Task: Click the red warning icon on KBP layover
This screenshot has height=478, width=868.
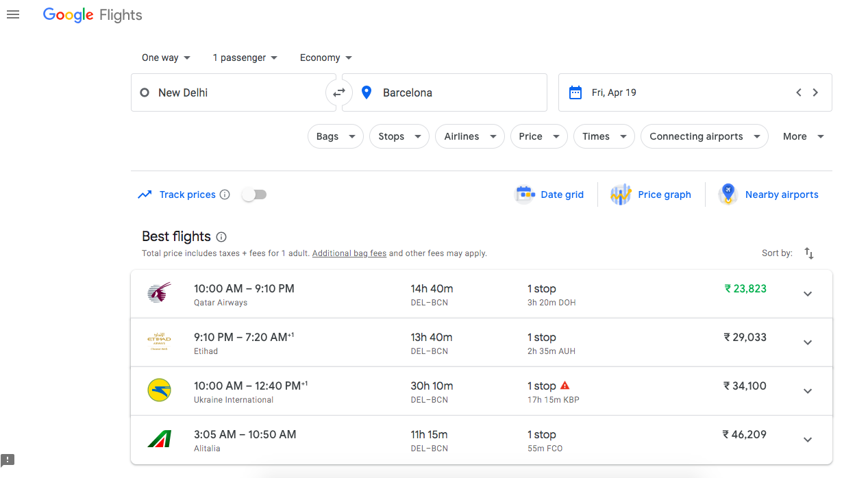Action: click(x=565, y=386)
